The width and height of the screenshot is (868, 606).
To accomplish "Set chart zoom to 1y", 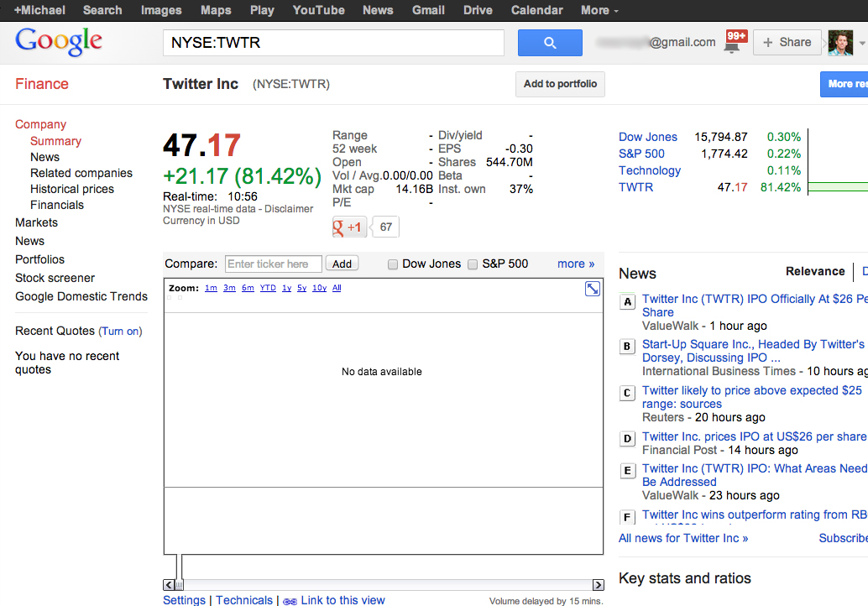I will point(286,288).
